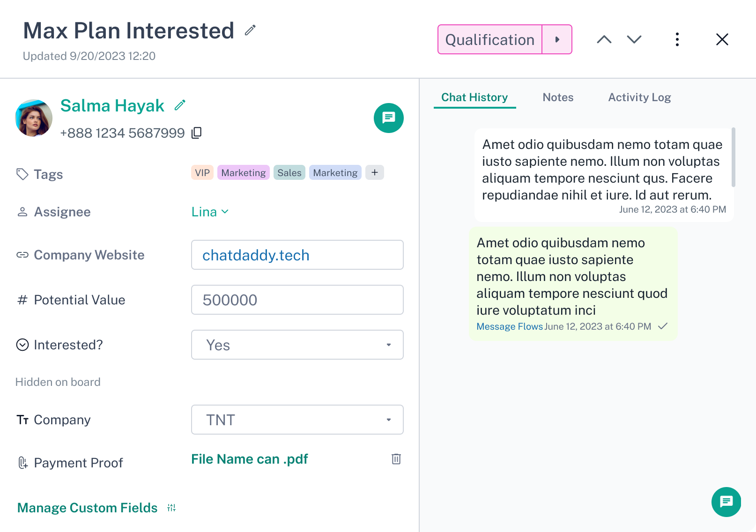Screen dimensions: 756x532
Task: Open the three-dot more options menu
Action: point(677,39)
